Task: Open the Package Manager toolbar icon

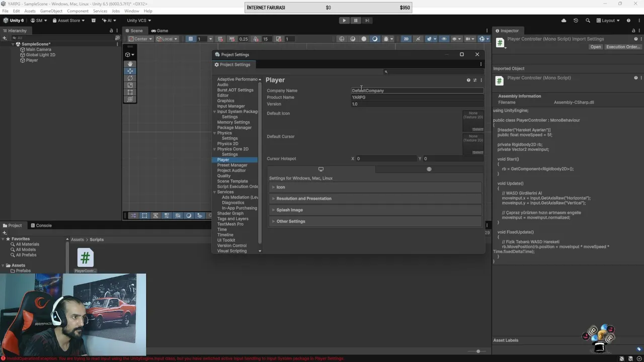Action: (x=93, y=21)
